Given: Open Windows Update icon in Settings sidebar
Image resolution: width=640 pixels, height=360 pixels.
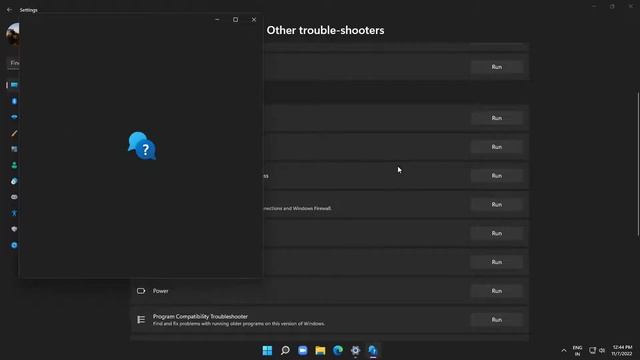Looking at the screenshot, I should click(14, 245).
